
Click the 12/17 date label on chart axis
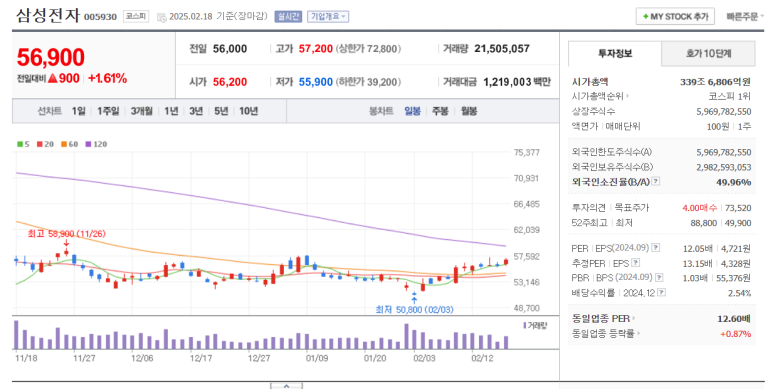click(201, 358)
